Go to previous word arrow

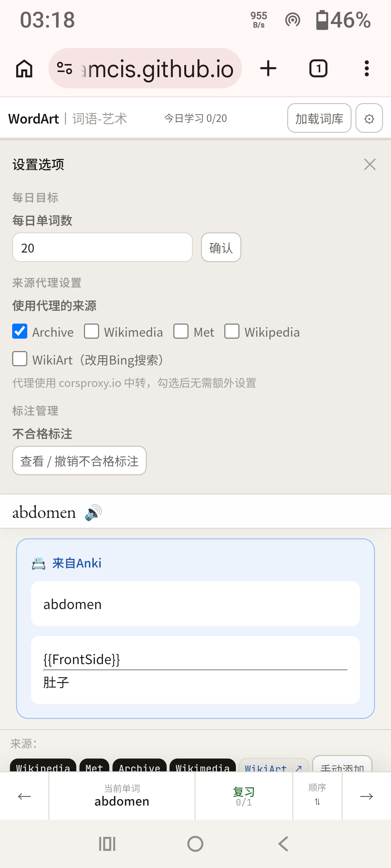[x=24, y=796]
